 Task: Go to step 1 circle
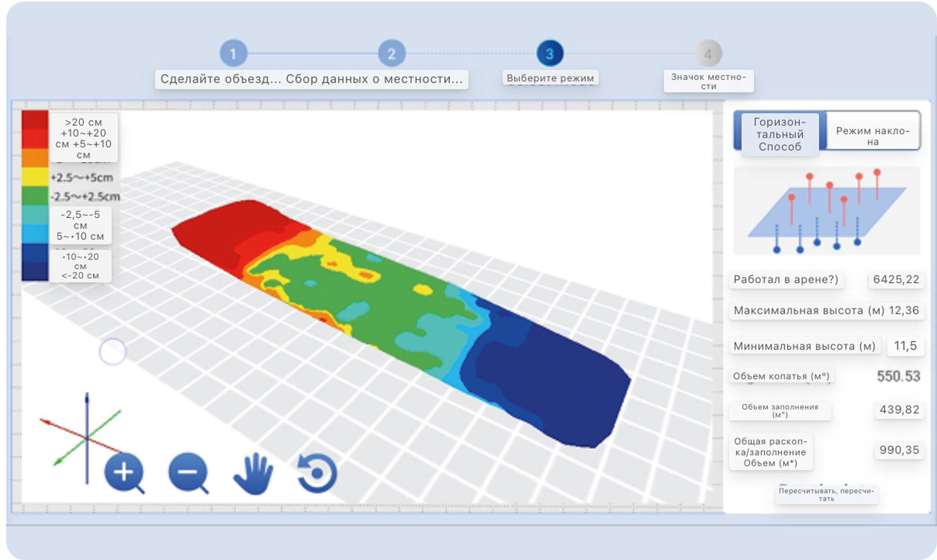pyautogui.click(x=233, y=53)
